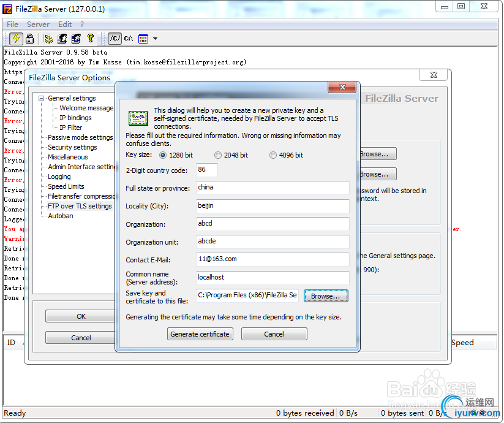Cancel the certificate generation dialog
Viewport: 504px width, 423px height.
click(x=274, y=334)
